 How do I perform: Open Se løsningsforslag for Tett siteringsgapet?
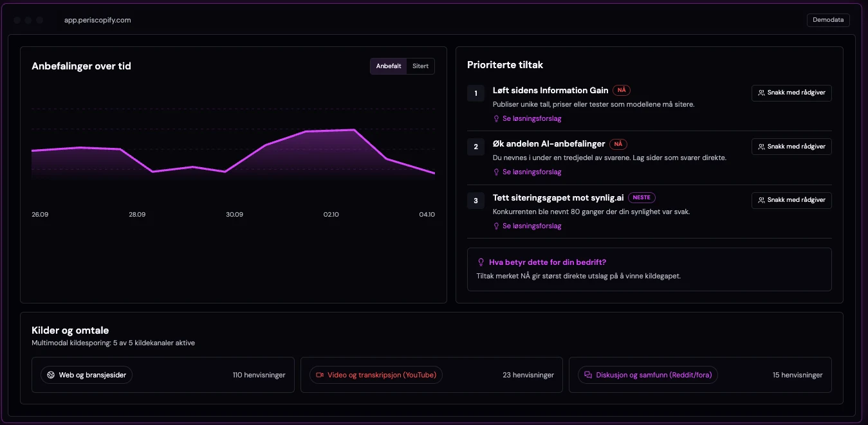point(527,226)
